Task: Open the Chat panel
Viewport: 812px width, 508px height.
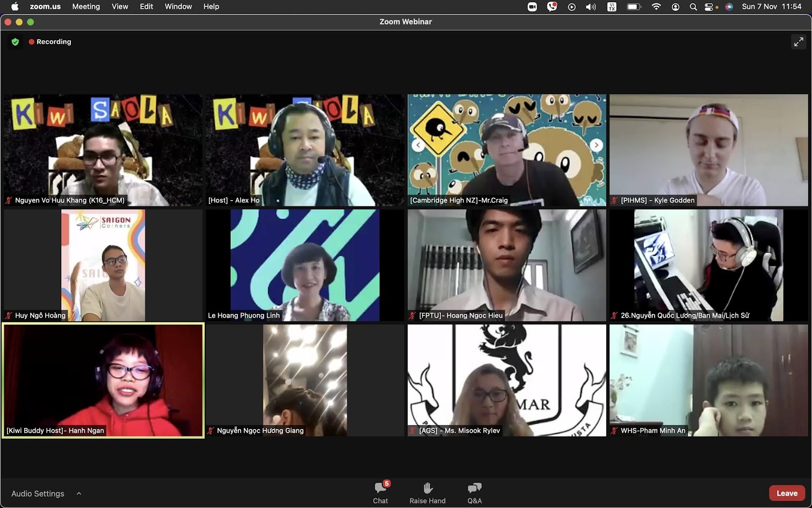Action: tap(381, 492)
